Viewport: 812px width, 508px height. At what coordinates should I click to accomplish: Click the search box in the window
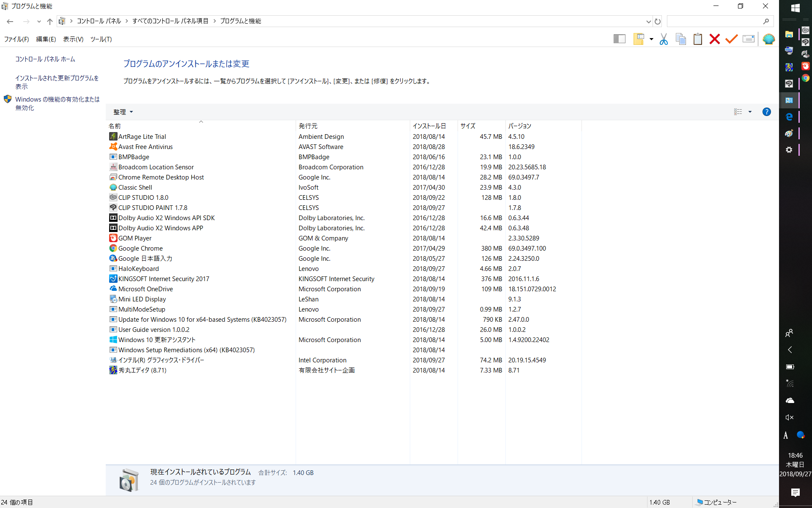(x=715, y=21)
